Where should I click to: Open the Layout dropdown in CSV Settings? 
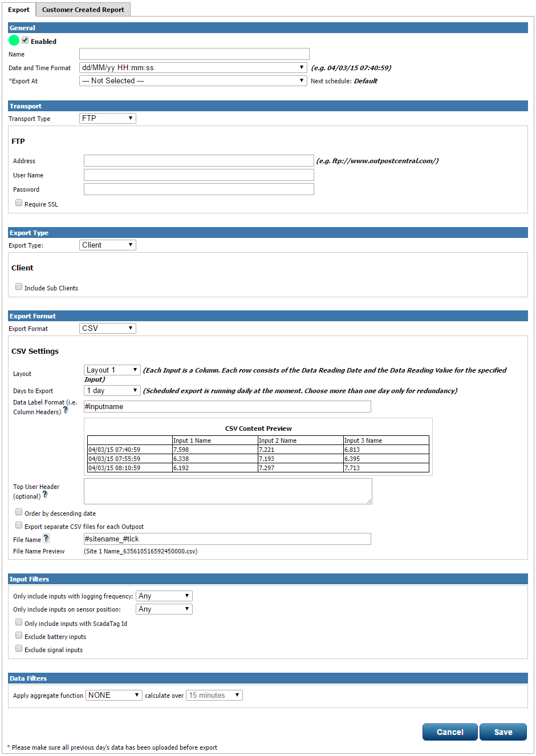[x=112, y=370]
